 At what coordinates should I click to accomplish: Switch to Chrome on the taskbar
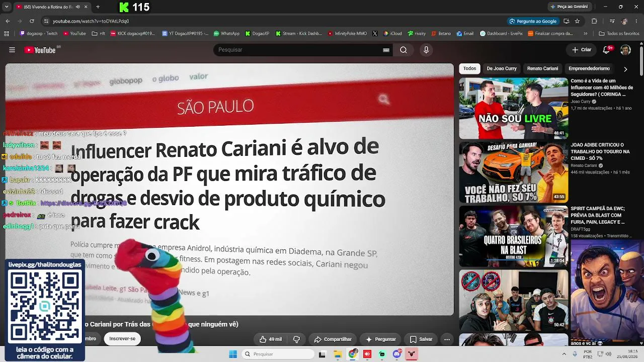[352, 354]
